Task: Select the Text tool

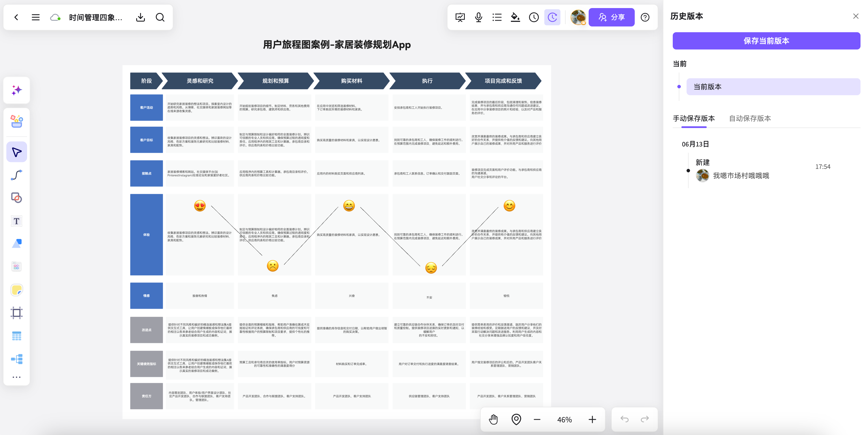Action: click(x=16, y=221)
